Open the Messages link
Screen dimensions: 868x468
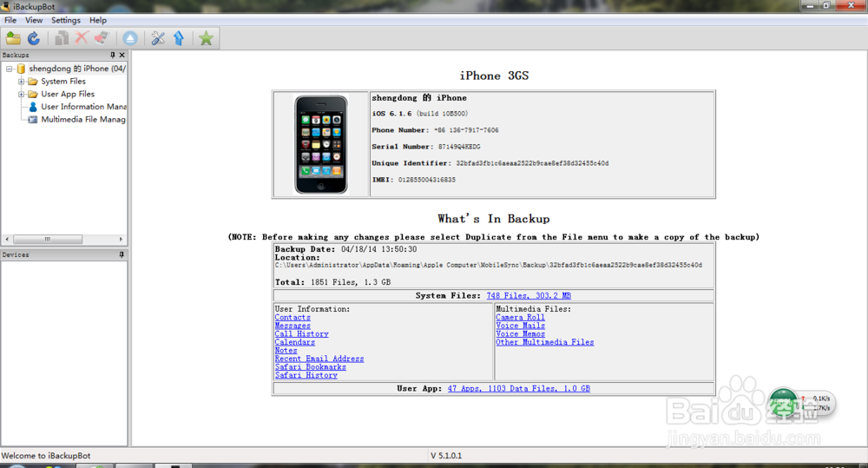point(293,326)
